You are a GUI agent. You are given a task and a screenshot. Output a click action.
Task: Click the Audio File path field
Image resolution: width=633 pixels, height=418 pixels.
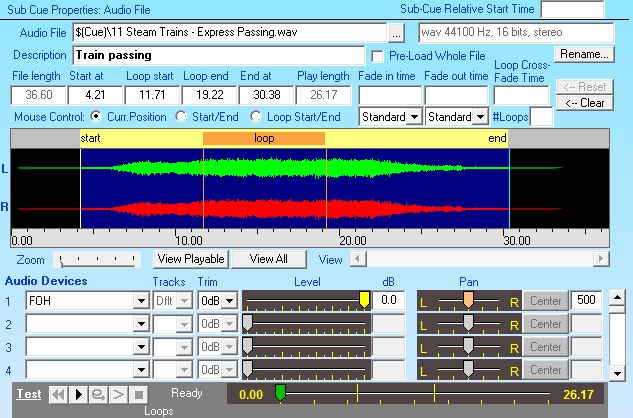coord(230,33)
